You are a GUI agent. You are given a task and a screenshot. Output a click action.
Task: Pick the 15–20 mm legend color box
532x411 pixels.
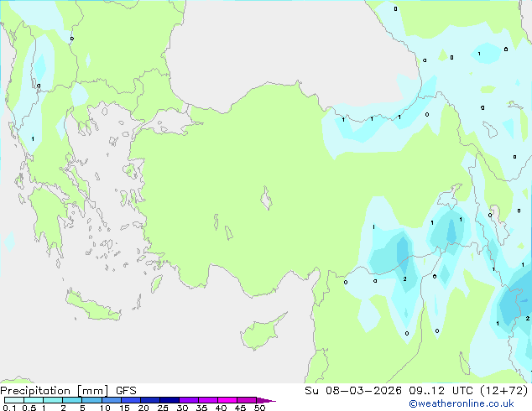pyautogui.click(x=130, y=400)
